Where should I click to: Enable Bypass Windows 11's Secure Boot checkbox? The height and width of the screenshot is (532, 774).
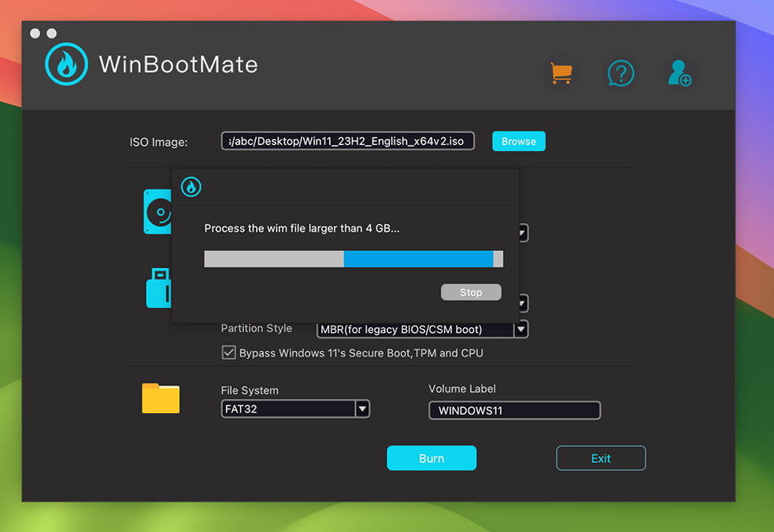228,353
